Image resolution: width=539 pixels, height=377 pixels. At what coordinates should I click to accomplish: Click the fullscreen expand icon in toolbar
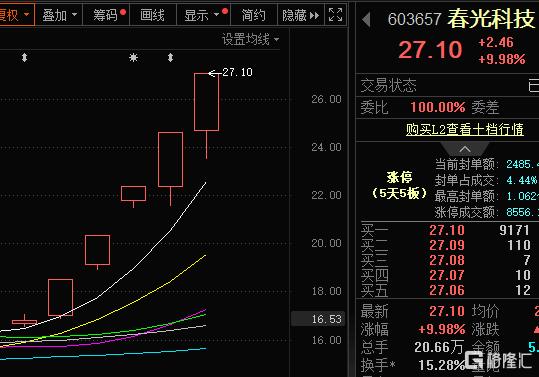pos(336,15)
